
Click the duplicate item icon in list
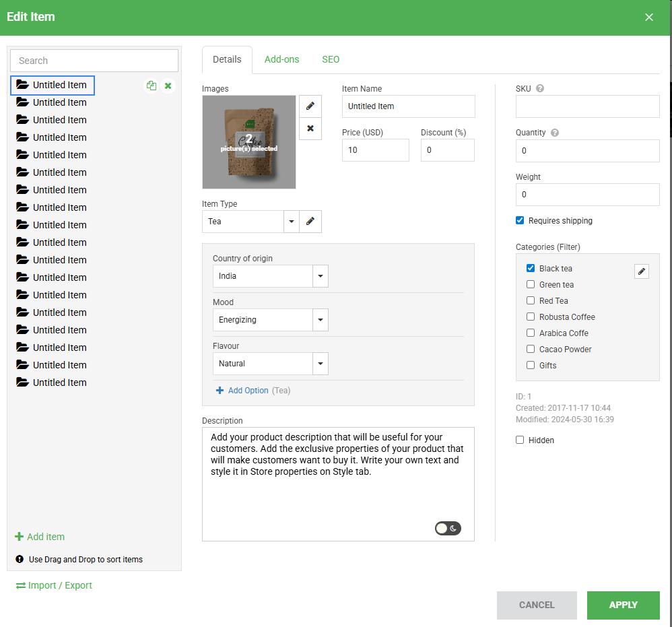click(152, 86)
